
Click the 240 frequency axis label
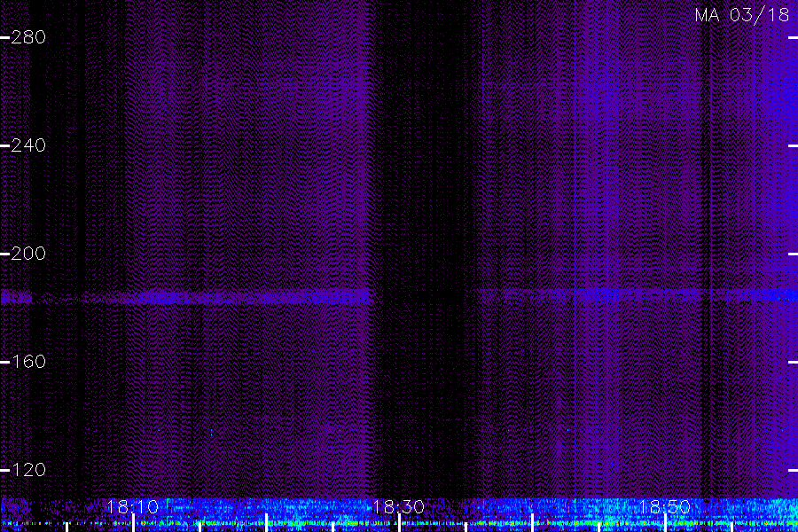pyautogui.click(x=28, y=145)
